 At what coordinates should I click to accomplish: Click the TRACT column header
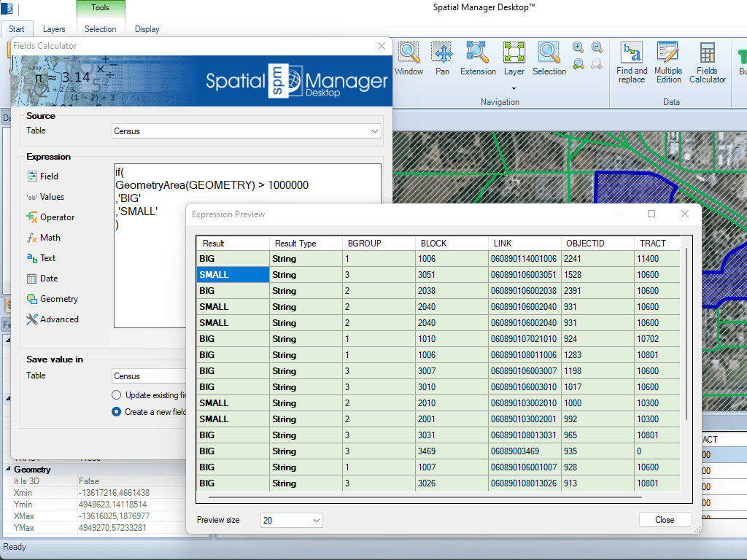click(657, 244)
